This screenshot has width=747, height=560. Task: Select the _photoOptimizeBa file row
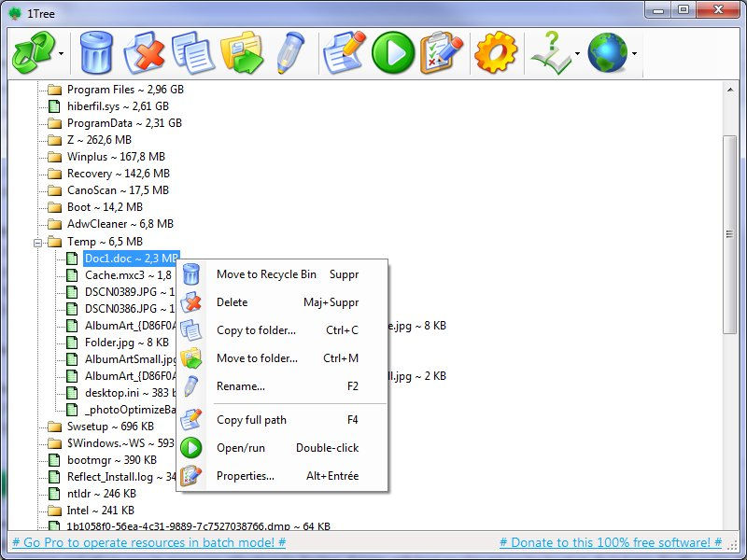pyautogui.click(x=130, y=410)
